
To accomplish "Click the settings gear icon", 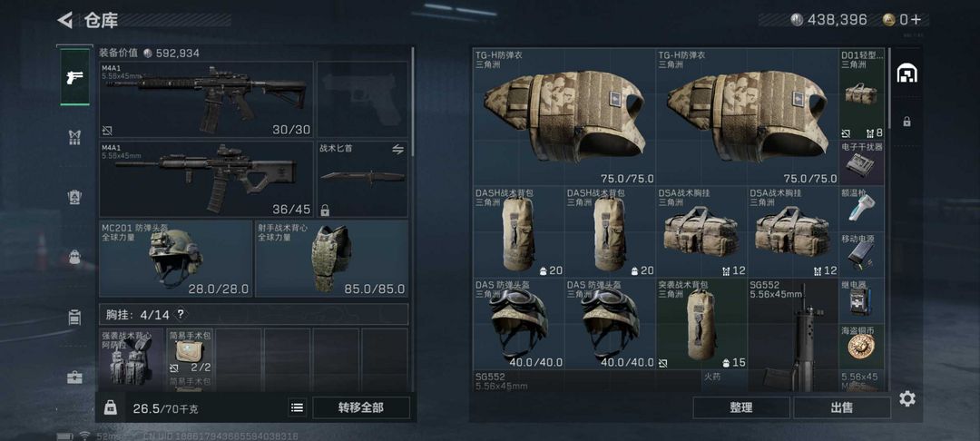I will 906,398.
